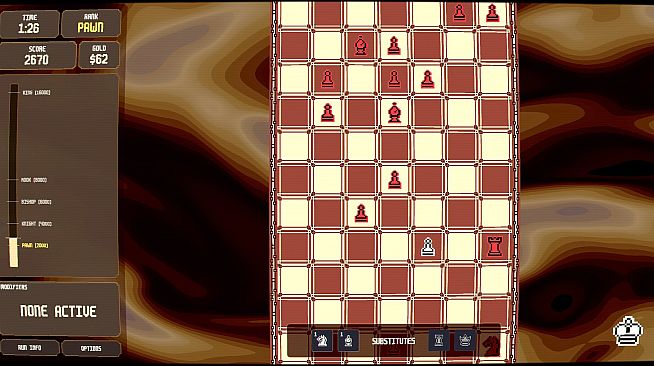Click the rank progress bar fill
Viewport: 654px width, 366px height.
[14, 252]
